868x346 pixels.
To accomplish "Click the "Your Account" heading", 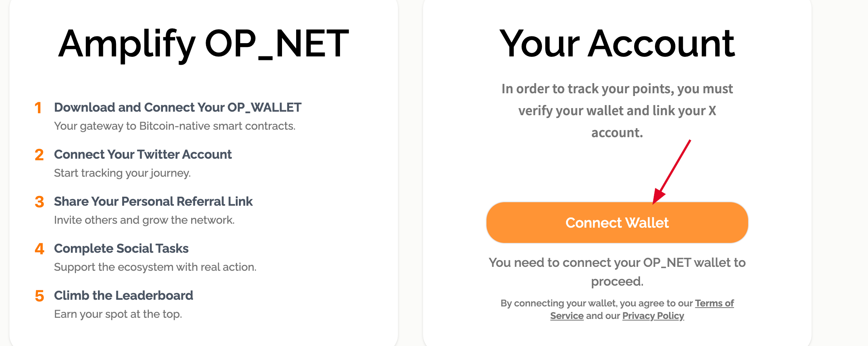I will pyautogui.click(x=617, y=44).
